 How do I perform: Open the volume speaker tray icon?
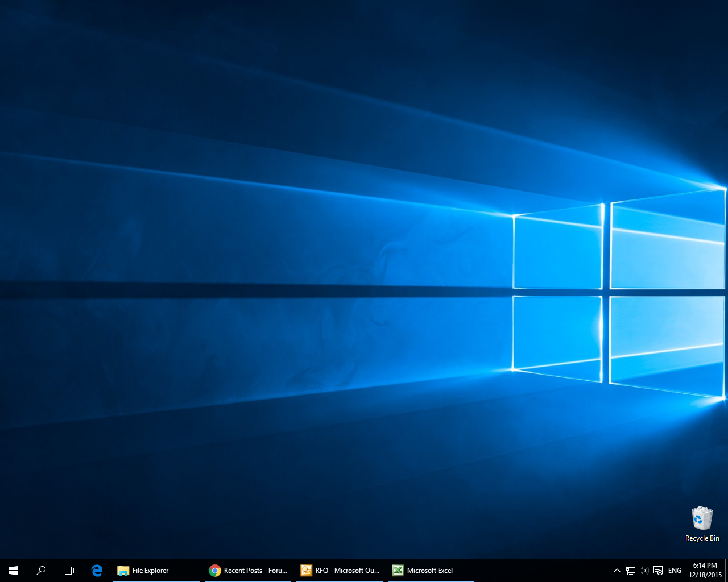pos(644,571)
